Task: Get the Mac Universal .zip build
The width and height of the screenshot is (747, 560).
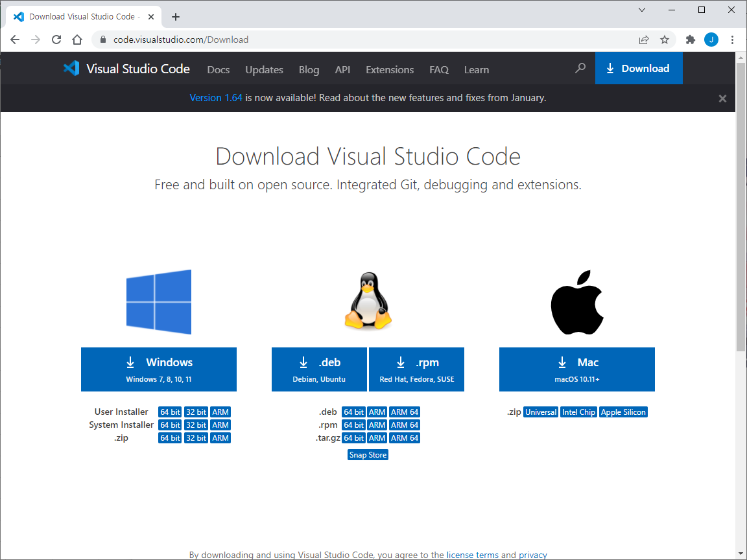Action: tap(541, 412)
